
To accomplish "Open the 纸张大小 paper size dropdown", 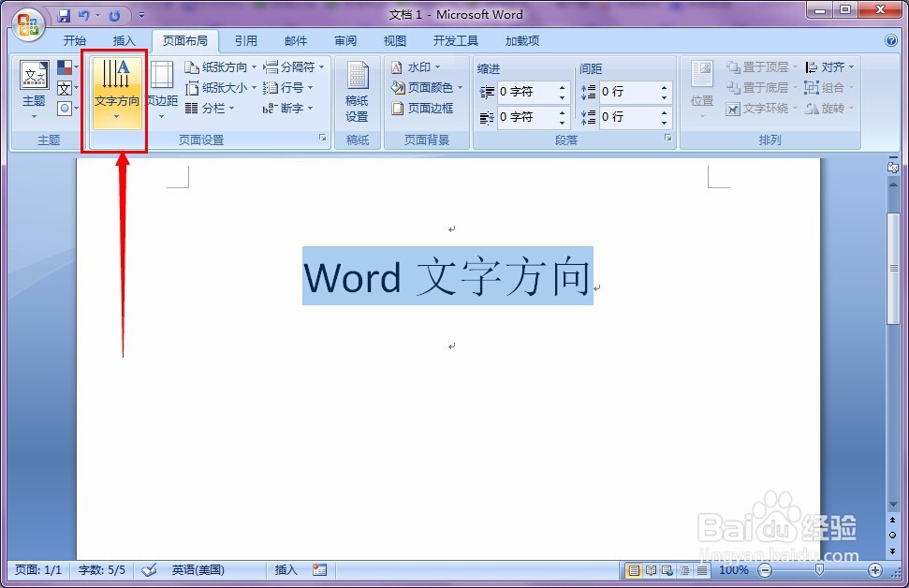I will pos(220,88).
